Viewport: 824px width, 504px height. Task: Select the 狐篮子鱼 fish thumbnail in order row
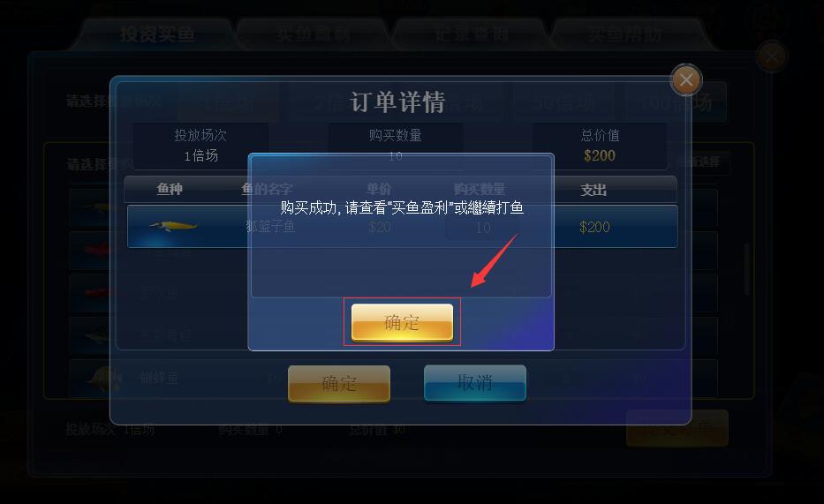tap(173, 226)
